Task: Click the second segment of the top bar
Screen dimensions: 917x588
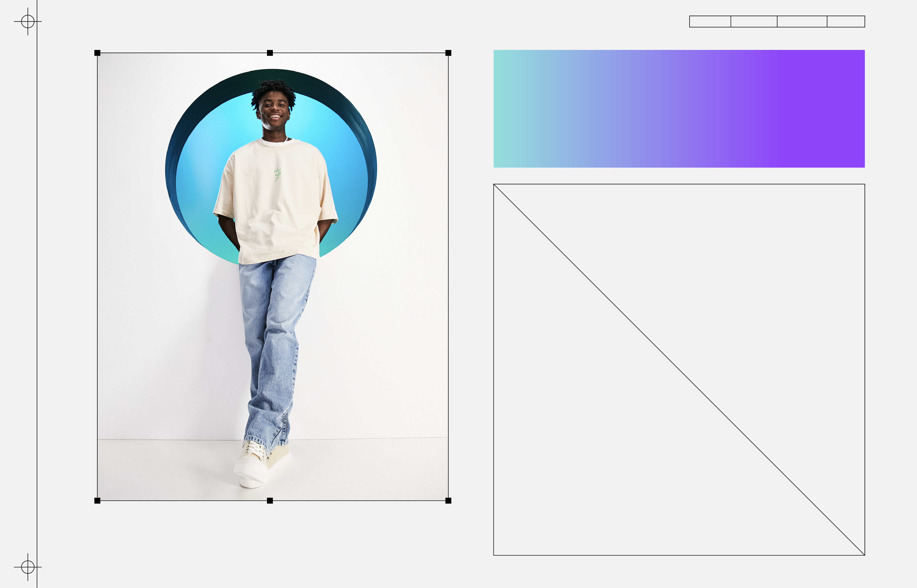Action: click(x=754, y=21)
